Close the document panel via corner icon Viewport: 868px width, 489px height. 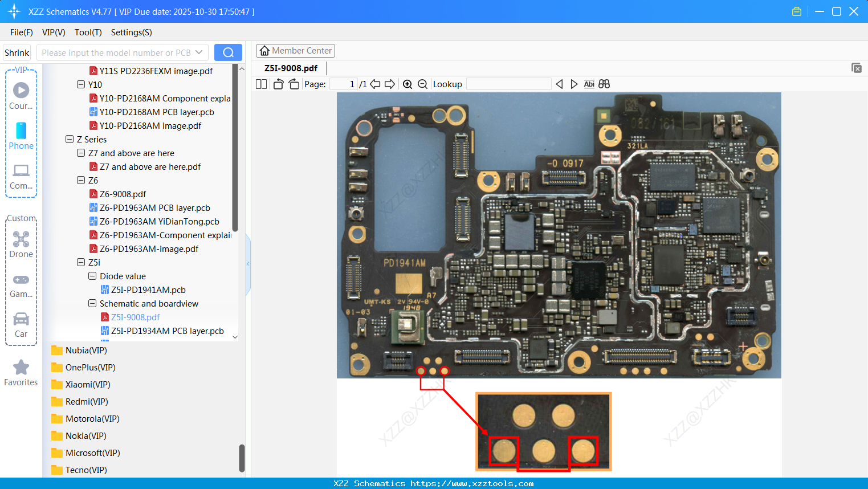pos(856,68)
